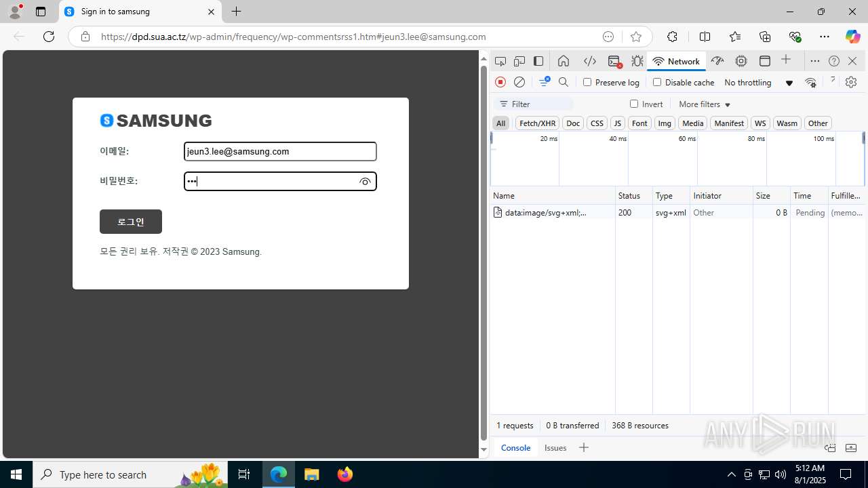
Task: Open the Application panel icon
Action: coord(765,61)
